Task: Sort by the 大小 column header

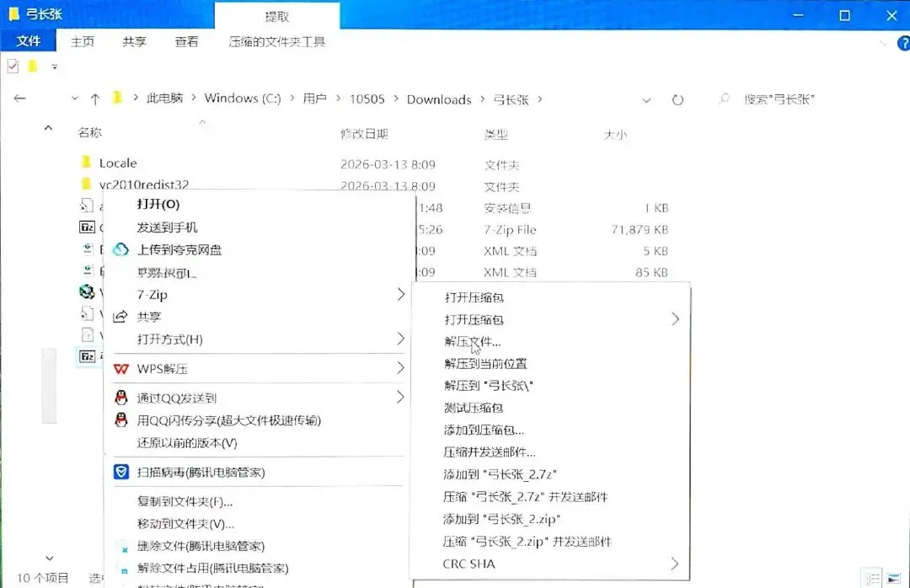Action: point(615,135)
